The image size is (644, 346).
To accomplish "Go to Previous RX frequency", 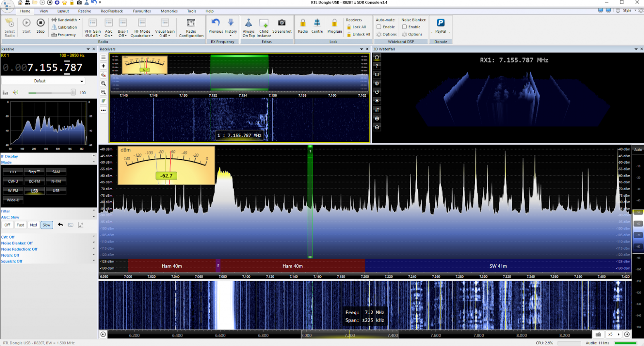I will click(x=215, y=23).
